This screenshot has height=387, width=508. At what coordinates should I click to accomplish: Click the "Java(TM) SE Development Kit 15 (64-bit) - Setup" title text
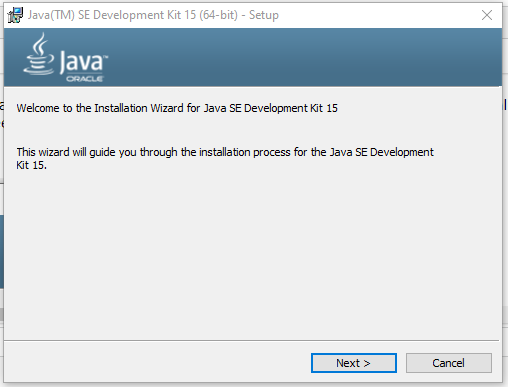point(153,15)
